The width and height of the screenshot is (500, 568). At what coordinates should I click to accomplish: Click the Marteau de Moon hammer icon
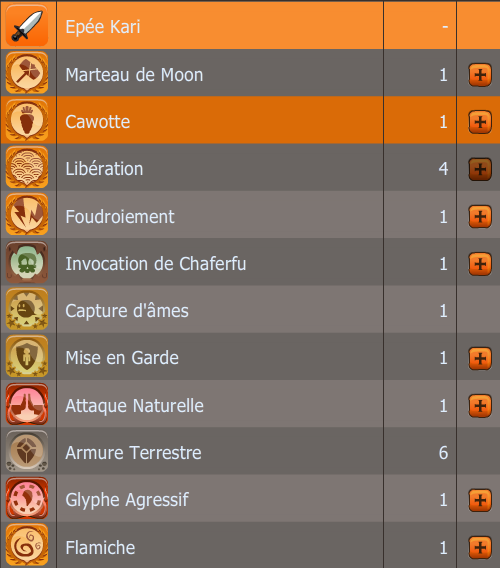(x=27, y=73)
